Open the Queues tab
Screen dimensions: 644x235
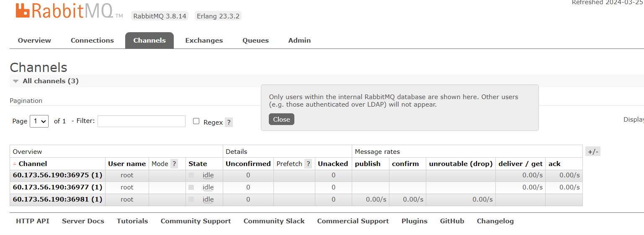[x=255, y=41]
